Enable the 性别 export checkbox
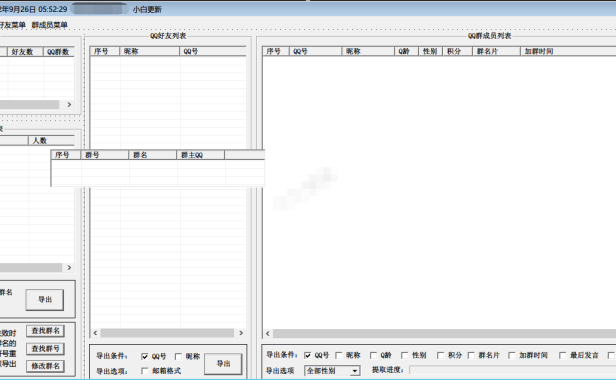The height and width of the screenshot is (380, 616). [x=405, y=355]
